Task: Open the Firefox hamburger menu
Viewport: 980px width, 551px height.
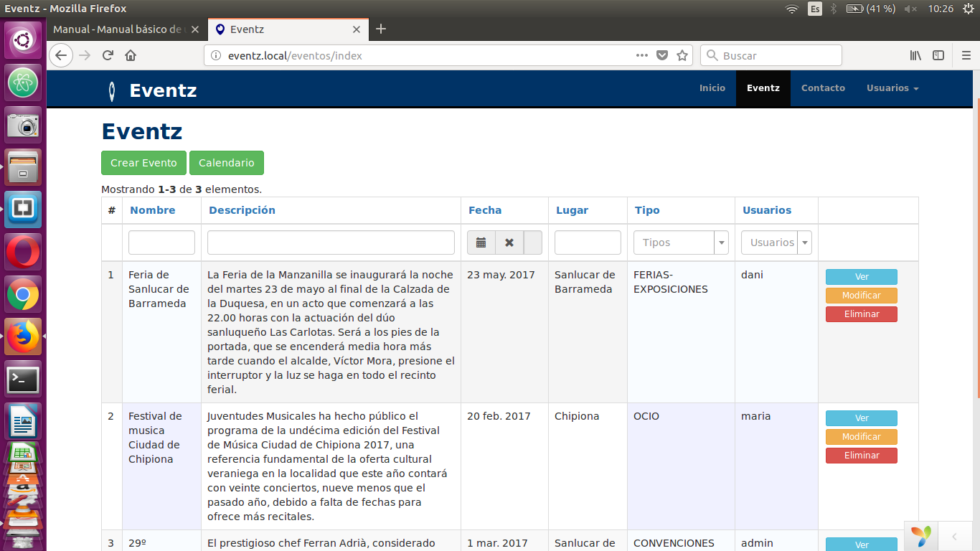Action: coord(966,55)
